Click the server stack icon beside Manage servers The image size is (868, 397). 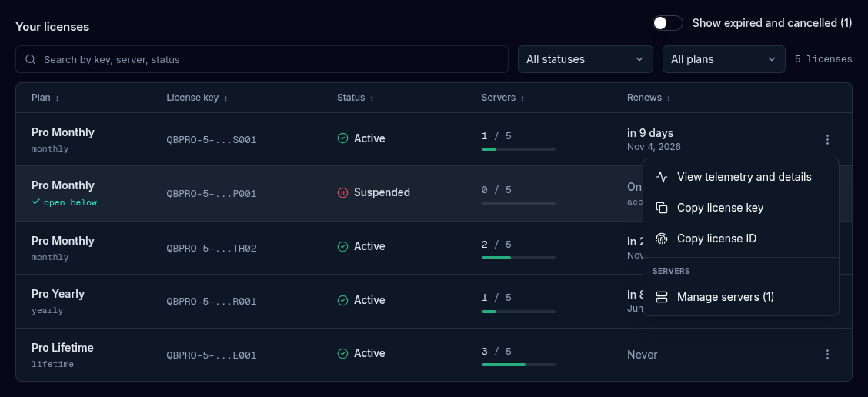662,297
